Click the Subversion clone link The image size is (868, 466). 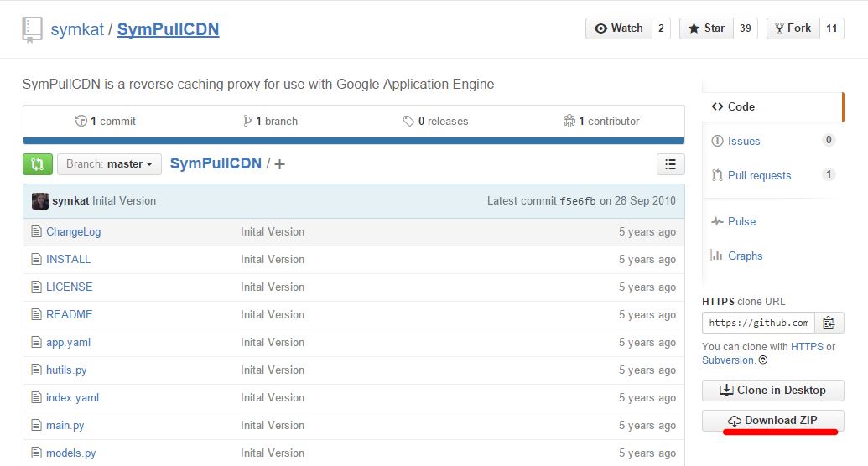point(728,360)
